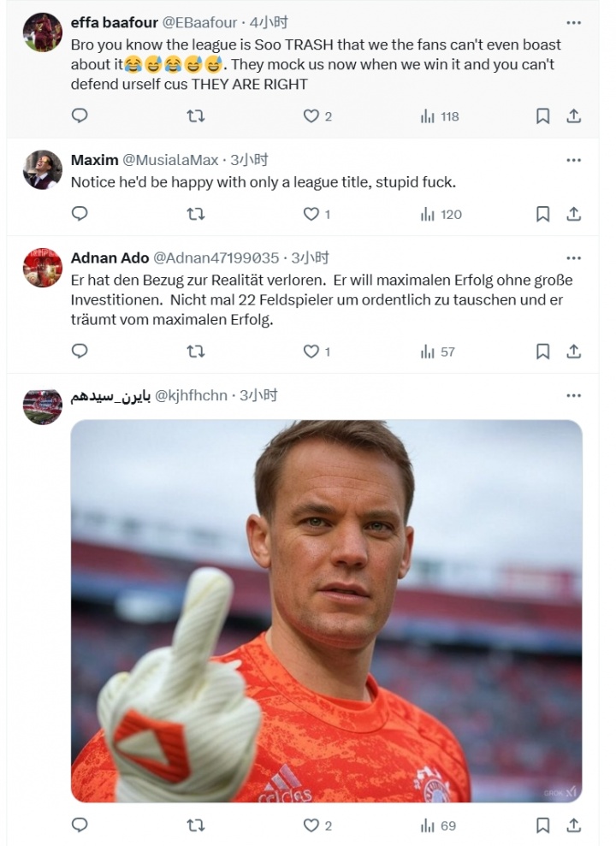This screenshot has width=616, height=846.
Task: Open the goalkeeper photo in the tweet
Action: pyautogui.click(x=326, y=611)
